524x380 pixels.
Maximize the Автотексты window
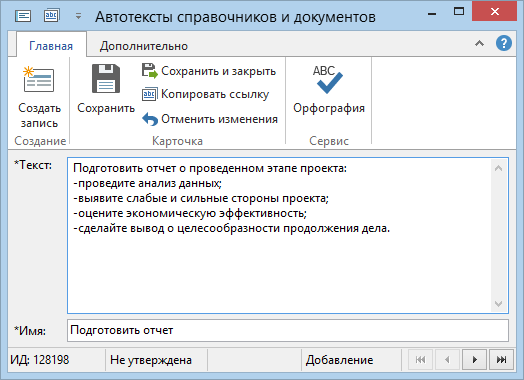click(458, 12)
